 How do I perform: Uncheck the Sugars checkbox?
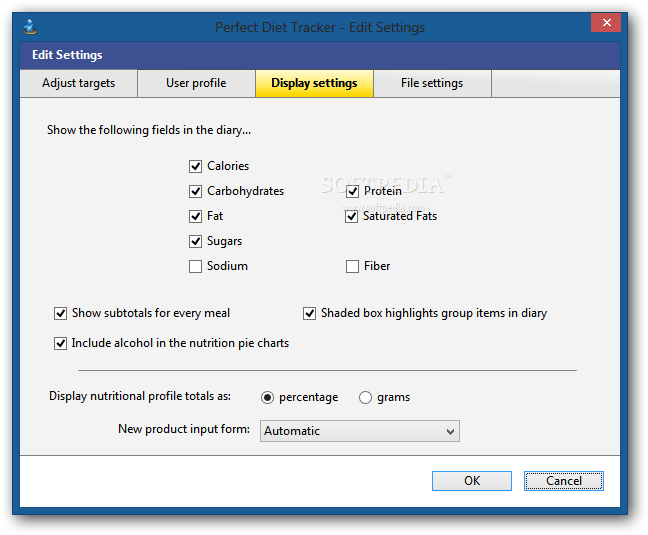coord(195,241)
